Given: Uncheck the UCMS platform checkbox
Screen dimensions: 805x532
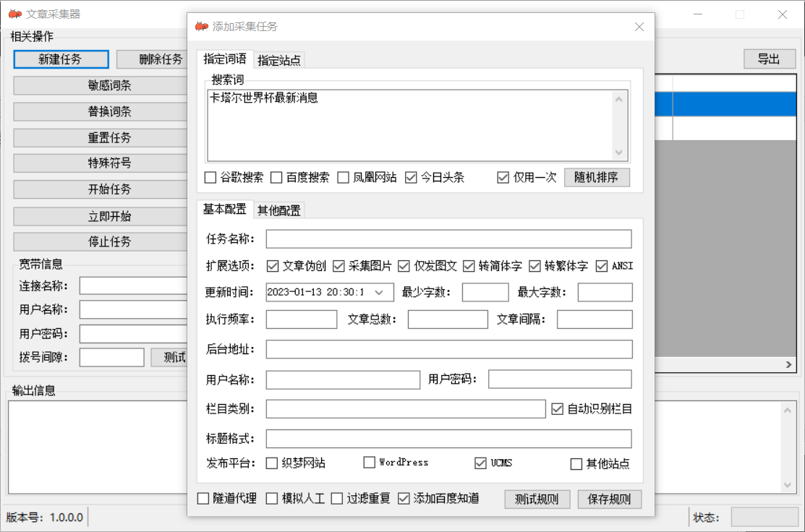Looking at the screenshot, I should (x=480, y=463).
